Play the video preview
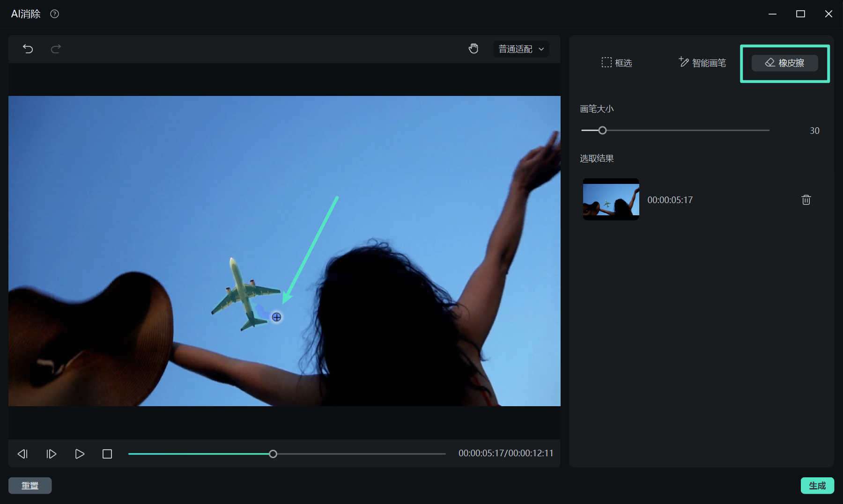 pyautogui.click(x=80, y=454)
